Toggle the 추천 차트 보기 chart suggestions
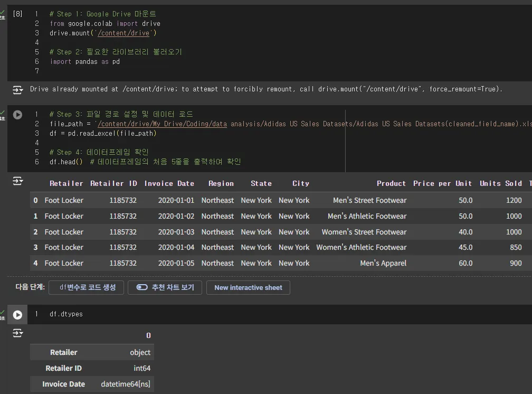The height and width of the screenshot is (394, 532). 165,287
